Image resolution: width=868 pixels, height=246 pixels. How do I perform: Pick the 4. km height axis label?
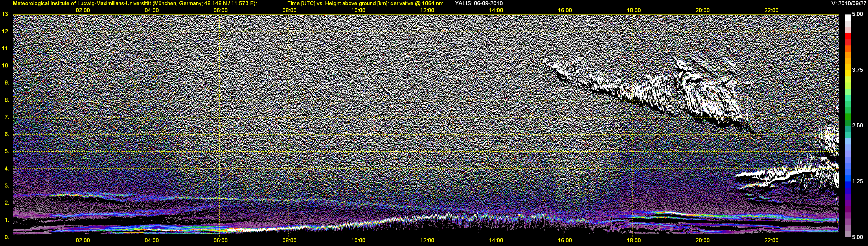[x=7, y=168]
